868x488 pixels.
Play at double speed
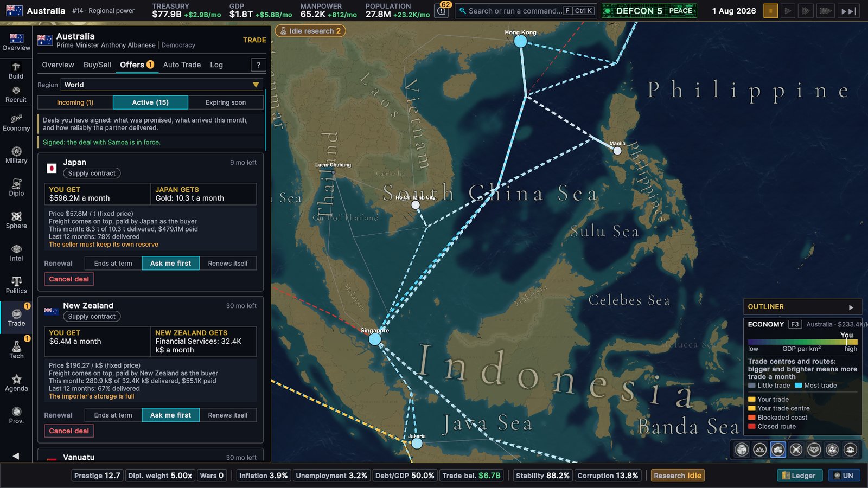tap(806, 11)
